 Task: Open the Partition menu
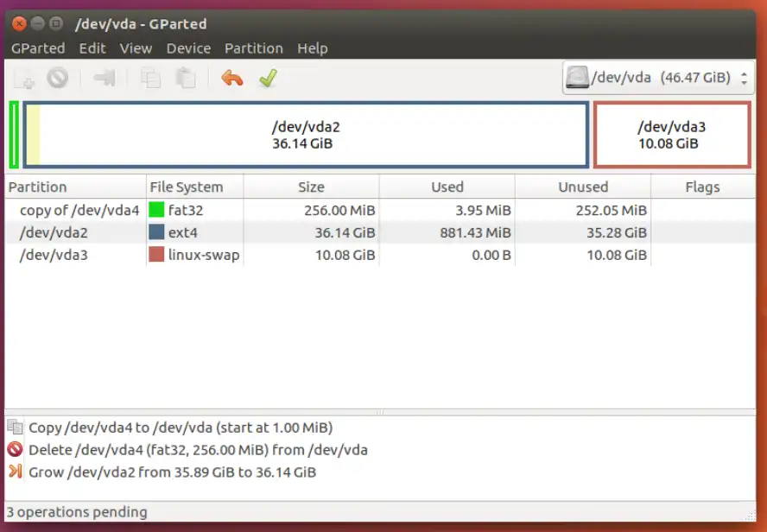[x=254, y=48]
